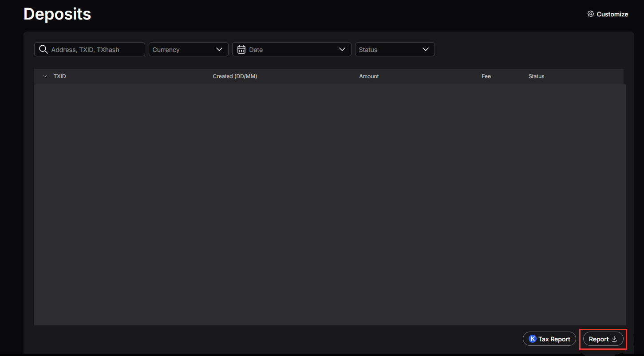Screen dimensions: 644x356
Task: Expand rows with the chevron beside TXID
Action: pyautogui.click(x=45, y=76)
